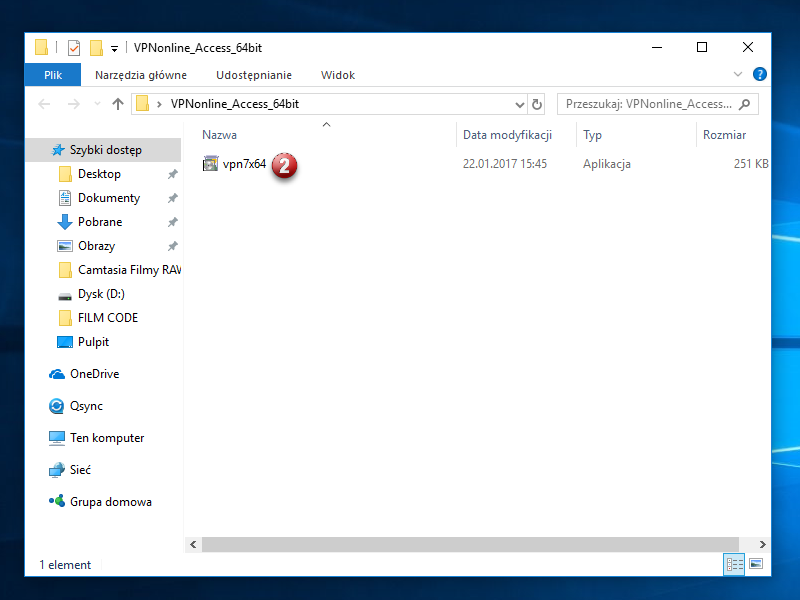Click the OneDrive cloud icon
Viewport: 800px width, 600px height.
[57, 374]
